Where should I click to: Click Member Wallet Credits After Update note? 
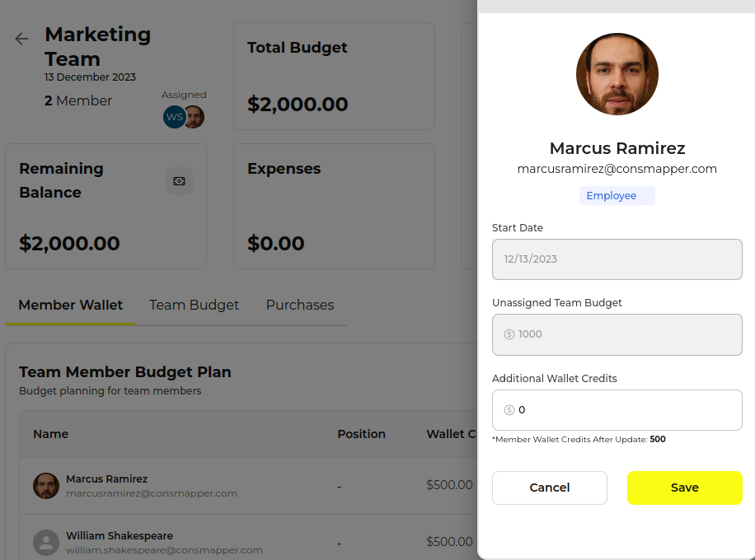tap(579, 439)
